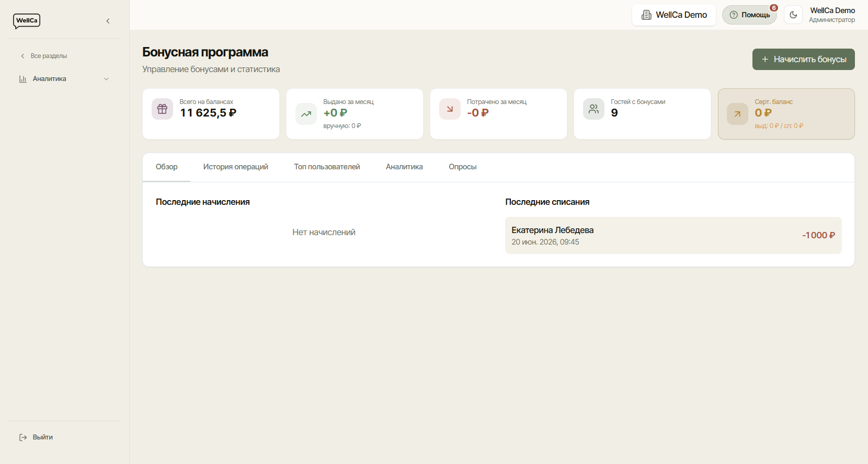This screenshot has width=868, height=464.
Task: Open the Аналитика sidebar section
Action: (64, 79)
